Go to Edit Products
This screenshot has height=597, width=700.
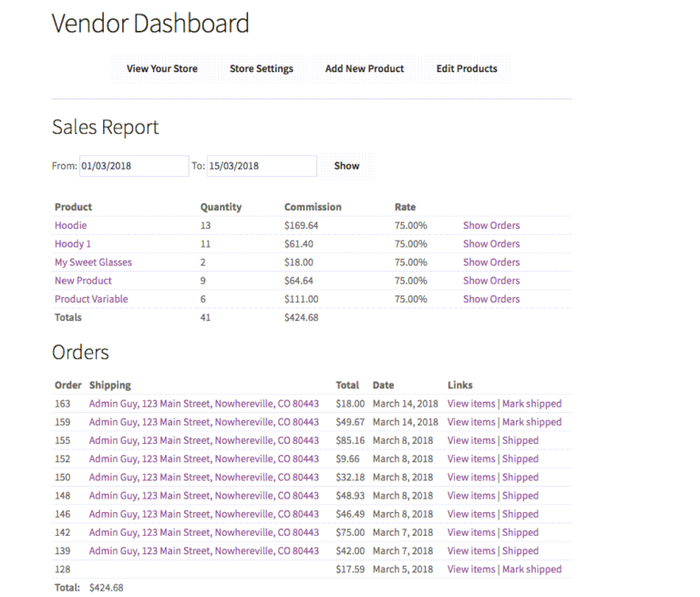click(467, 68)
